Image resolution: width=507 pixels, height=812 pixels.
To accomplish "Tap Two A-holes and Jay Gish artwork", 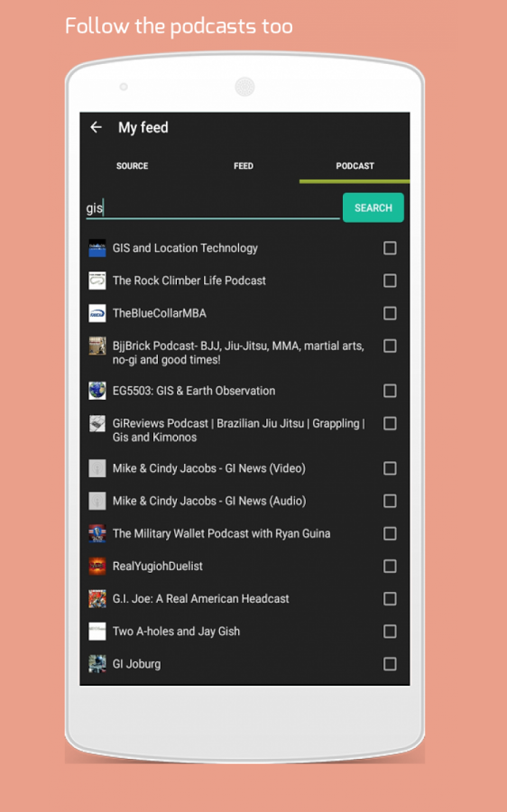I will tap(97, 632).
